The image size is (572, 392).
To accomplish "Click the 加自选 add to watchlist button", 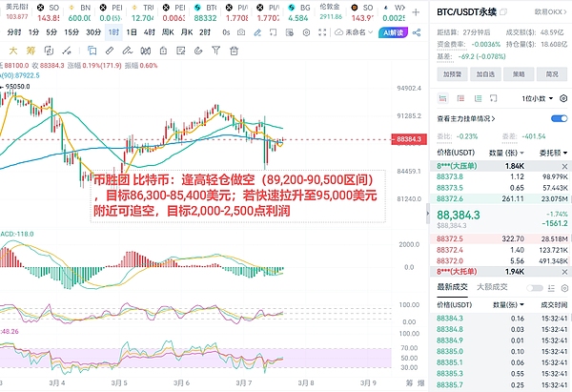I will coord(485,72).
